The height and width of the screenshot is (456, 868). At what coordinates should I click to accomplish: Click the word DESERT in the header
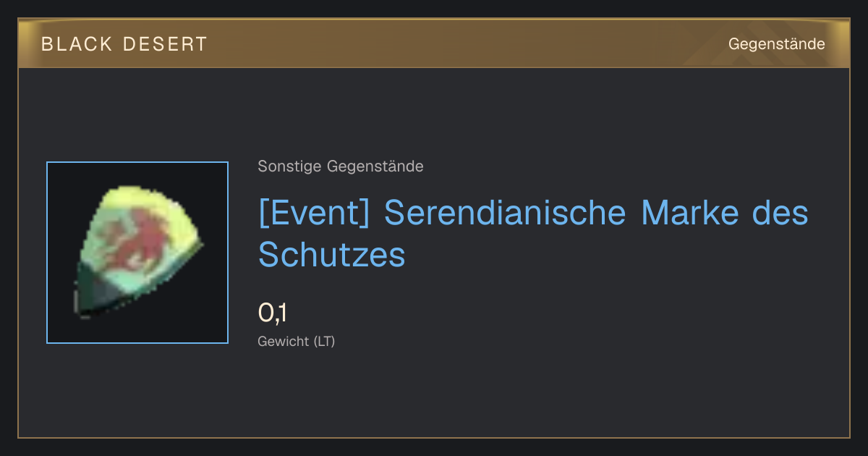click(x=164, y=44)
